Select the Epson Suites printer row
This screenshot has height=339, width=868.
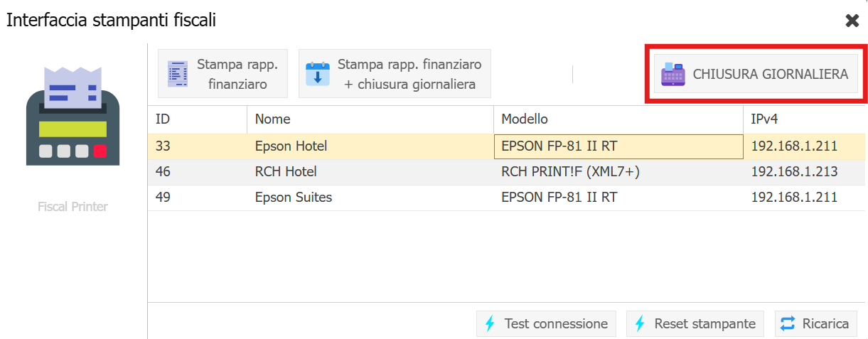point(294,198)
